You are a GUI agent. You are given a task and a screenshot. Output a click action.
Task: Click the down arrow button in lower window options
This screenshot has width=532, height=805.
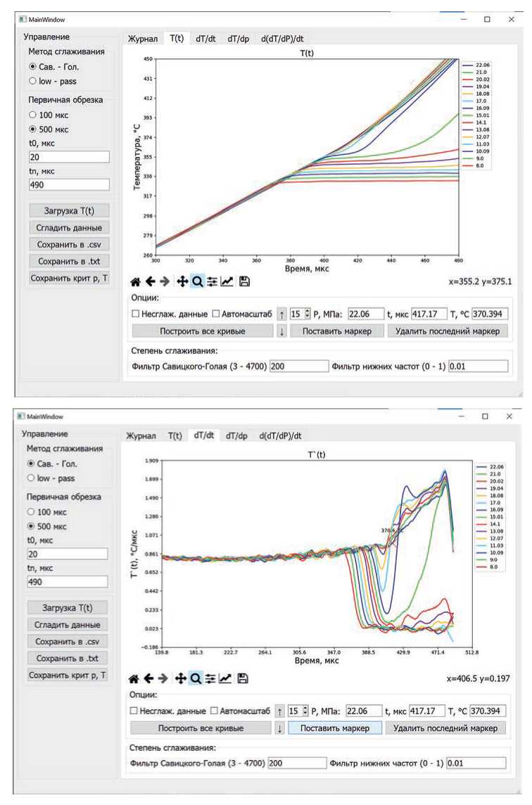(279, 728)
